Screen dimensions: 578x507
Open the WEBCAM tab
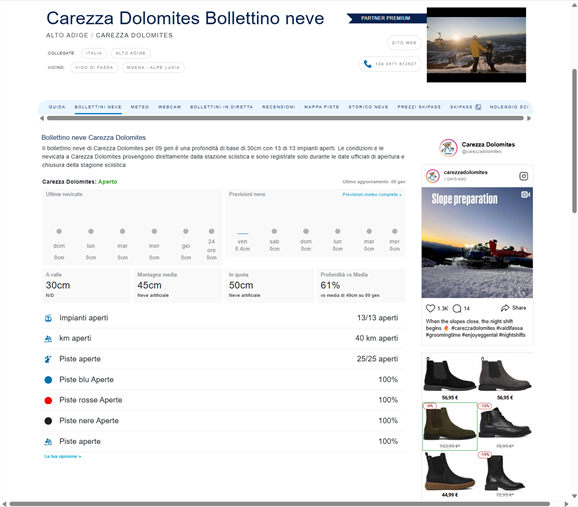[170, 107]
